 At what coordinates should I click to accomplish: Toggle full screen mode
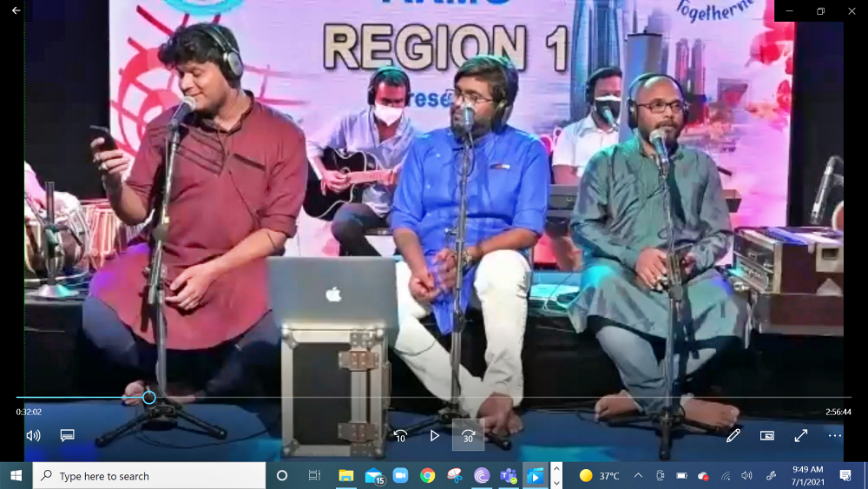pyautogui.click(x=801, y=435)
